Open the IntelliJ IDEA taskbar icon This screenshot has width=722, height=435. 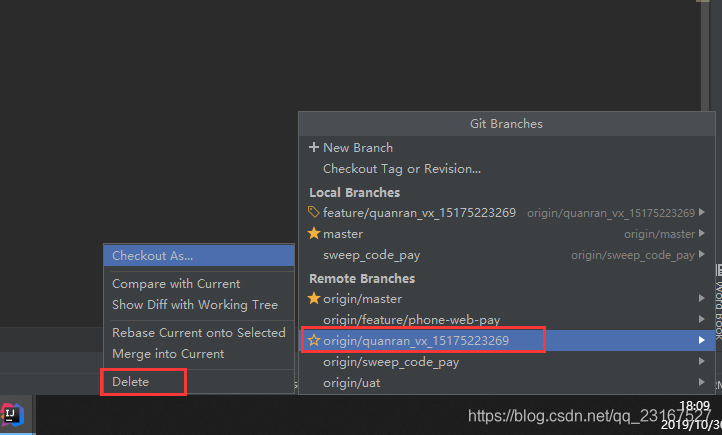12,415
